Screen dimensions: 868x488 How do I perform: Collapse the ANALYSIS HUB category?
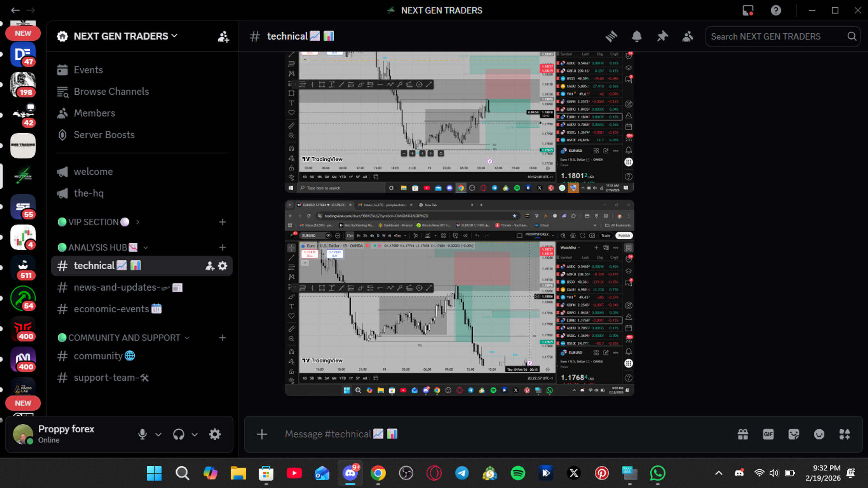(103, 248)
